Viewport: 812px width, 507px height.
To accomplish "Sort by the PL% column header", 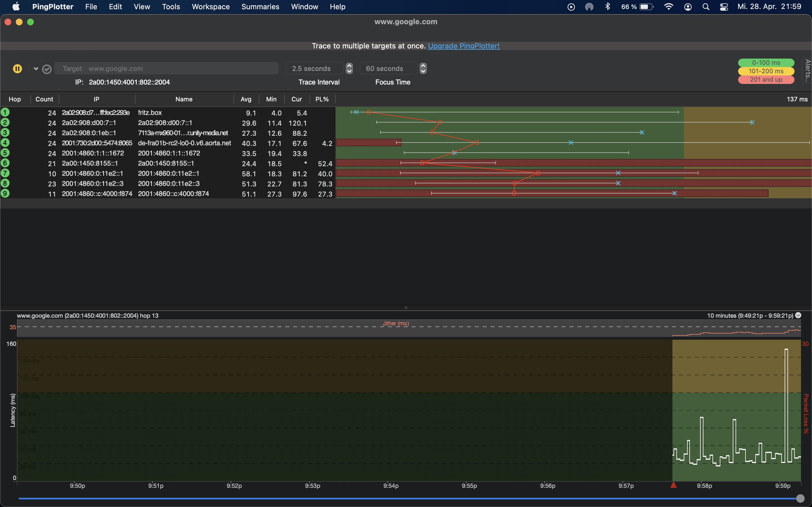I will [321, 99].
